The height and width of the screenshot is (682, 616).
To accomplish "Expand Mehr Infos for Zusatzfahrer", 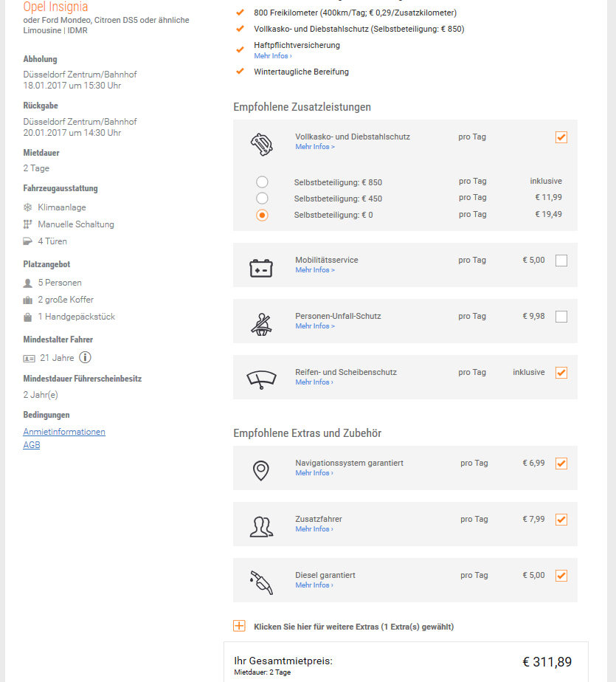I will (x=314, y=529).
